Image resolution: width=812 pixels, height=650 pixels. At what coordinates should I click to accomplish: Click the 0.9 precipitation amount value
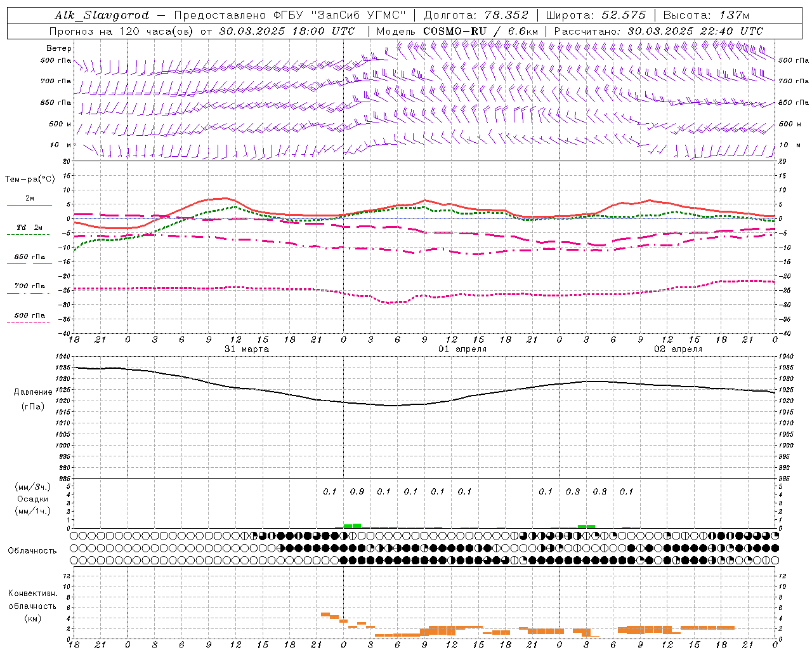click(x=357, y=491)
